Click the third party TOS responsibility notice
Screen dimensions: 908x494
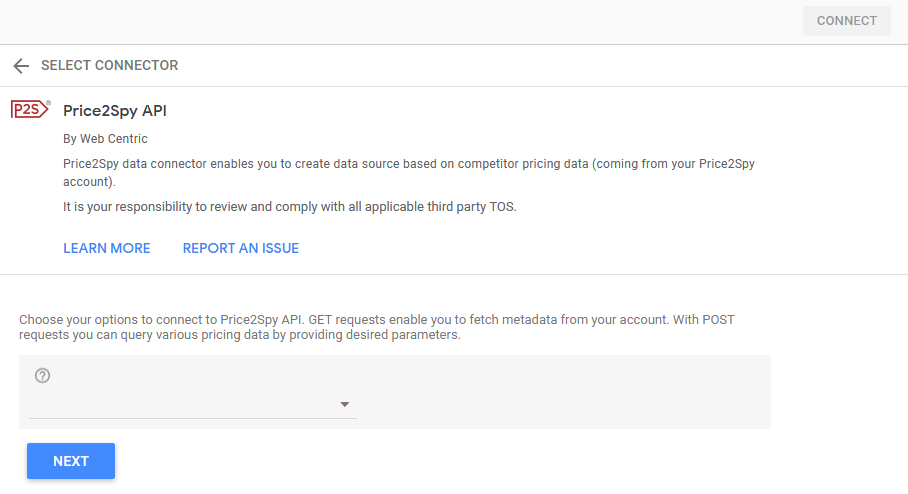[290, 207]
